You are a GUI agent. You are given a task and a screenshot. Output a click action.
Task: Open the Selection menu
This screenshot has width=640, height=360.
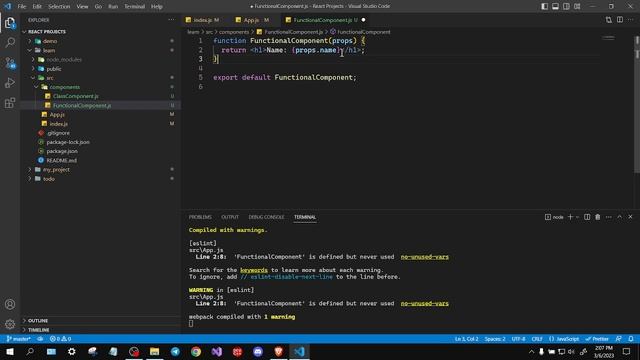pyautogui.click(x=59, y=6)
